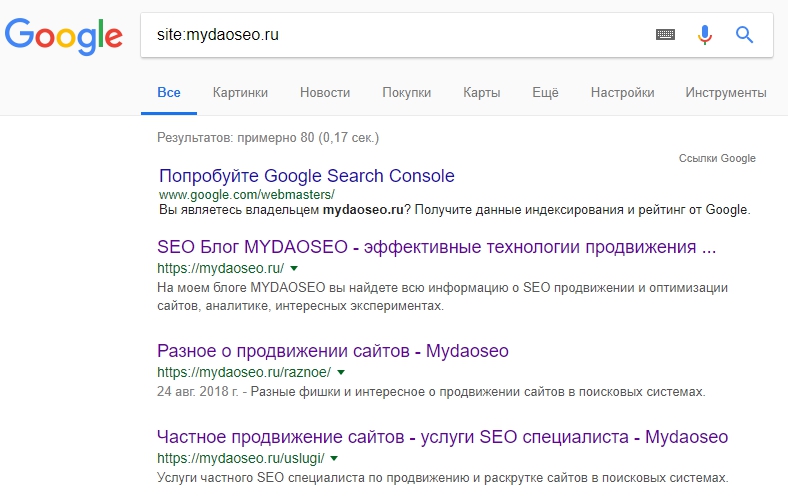
Task: Click the blue magnifier search button
Action: [x=744, y=35]
